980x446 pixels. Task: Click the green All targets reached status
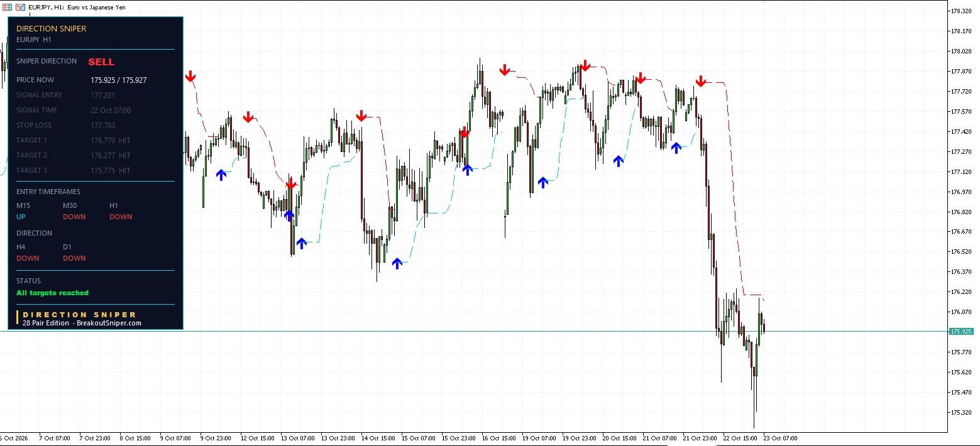(53, 293)
